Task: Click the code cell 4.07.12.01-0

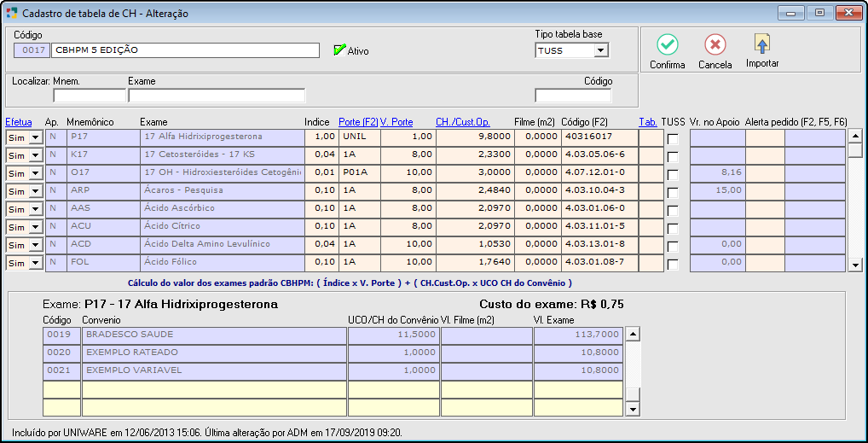Action: [x=599, y=173]
